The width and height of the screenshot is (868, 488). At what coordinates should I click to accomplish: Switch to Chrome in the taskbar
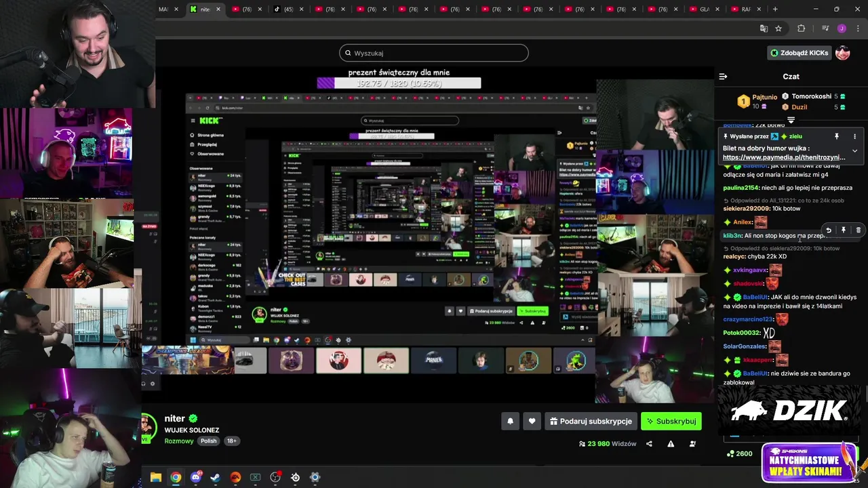click(x=176, y=477)
